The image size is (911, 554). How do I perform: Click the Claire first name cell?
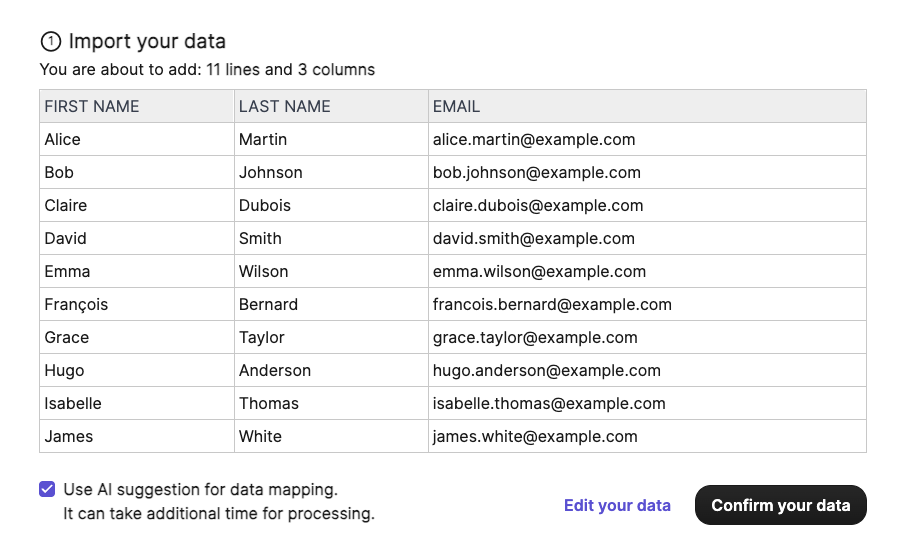pos(66,205)
